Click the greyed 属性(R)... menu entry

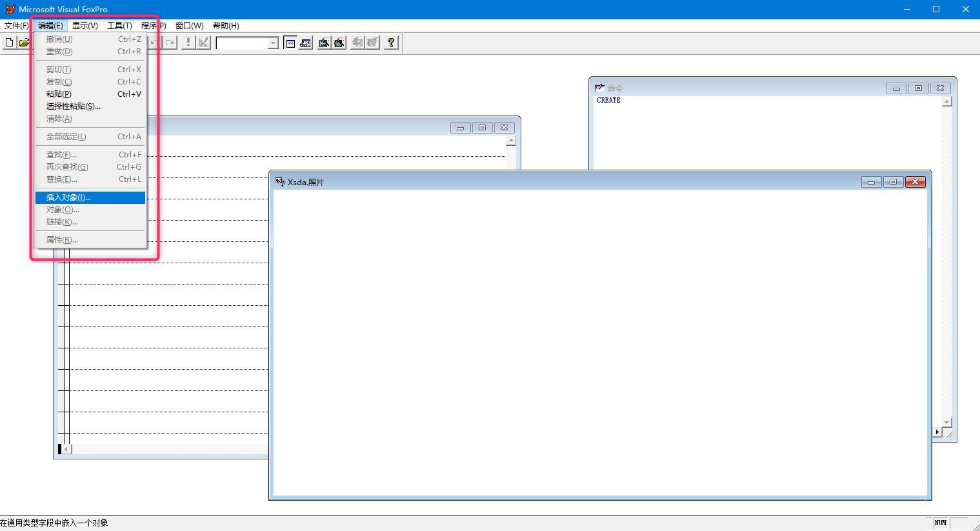click(90, 240)
